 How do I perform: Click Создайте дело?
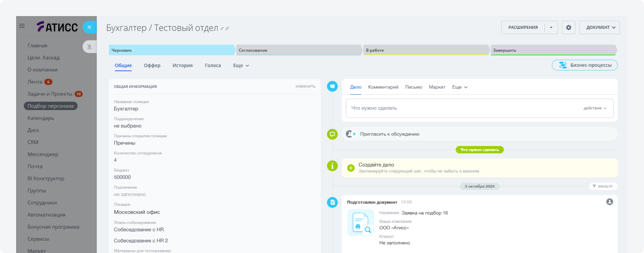(376, 165)
